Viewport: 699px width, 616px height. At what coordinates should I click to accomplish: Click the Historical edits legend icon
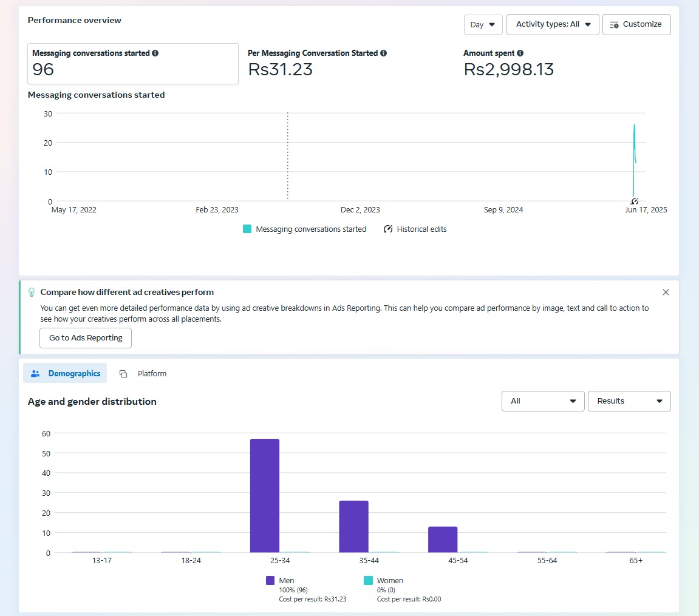(388, 229)
